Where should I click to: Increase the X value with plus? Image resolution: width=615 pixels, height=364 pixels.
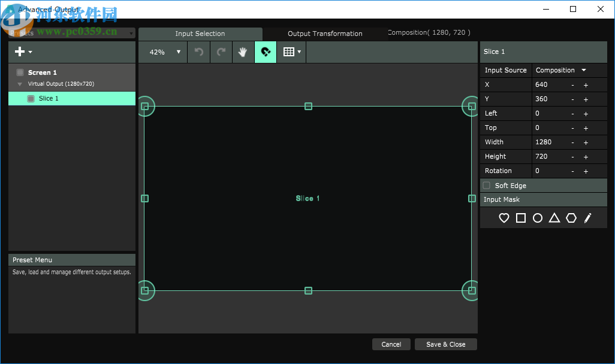[586, 85]
